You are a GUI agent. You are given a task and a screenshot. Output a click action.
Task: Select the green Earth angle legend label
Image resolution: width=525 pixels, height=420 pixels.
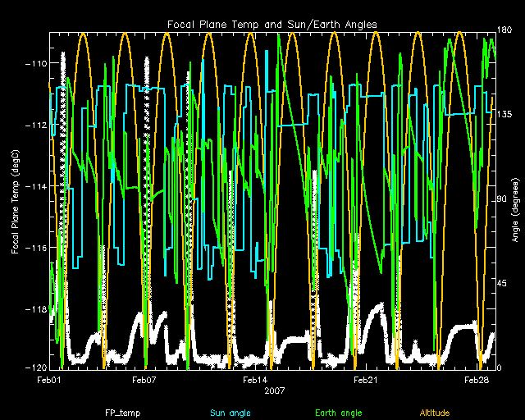pos(338,413)
